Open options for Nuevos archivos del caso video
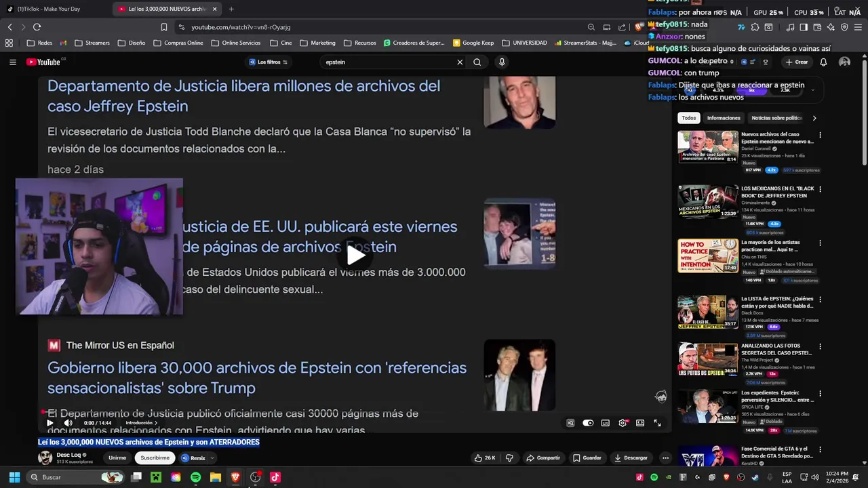The width and height of the screenshot is (868, 488). coord(820,135)
